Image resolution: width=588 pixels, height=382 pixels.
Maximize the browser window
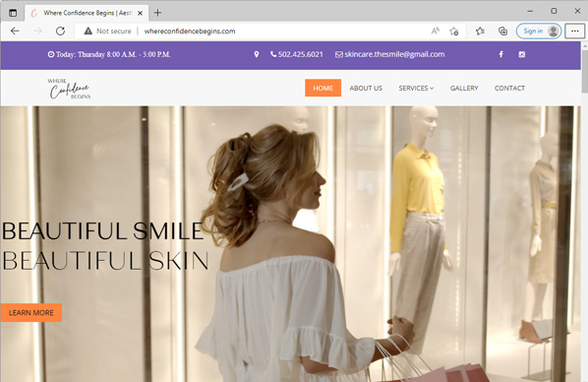(554, 11)
